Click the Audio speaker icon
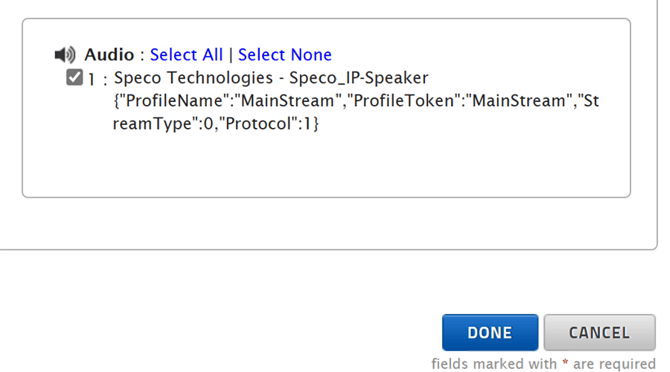The width and height of the screenshot is (670, 372). pyautogui.click(x=65, y=55)
